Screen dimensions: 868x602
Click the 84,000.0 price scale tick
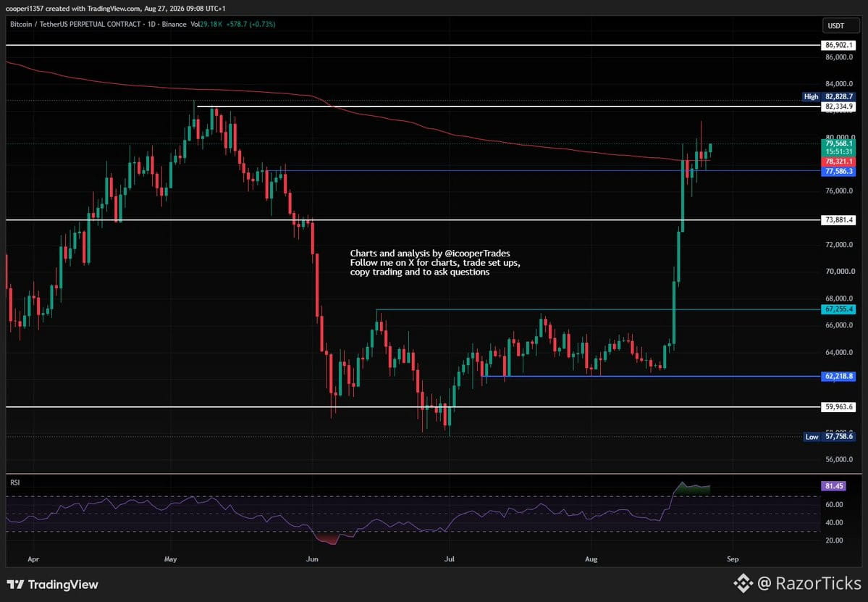pyautogui.click(x=839, y=83)
